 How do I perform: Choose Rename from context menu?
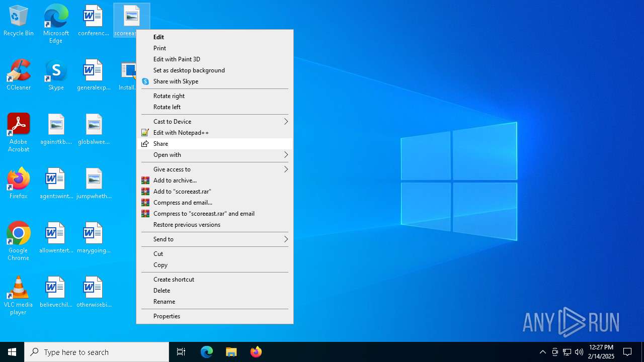pos(215,302)
